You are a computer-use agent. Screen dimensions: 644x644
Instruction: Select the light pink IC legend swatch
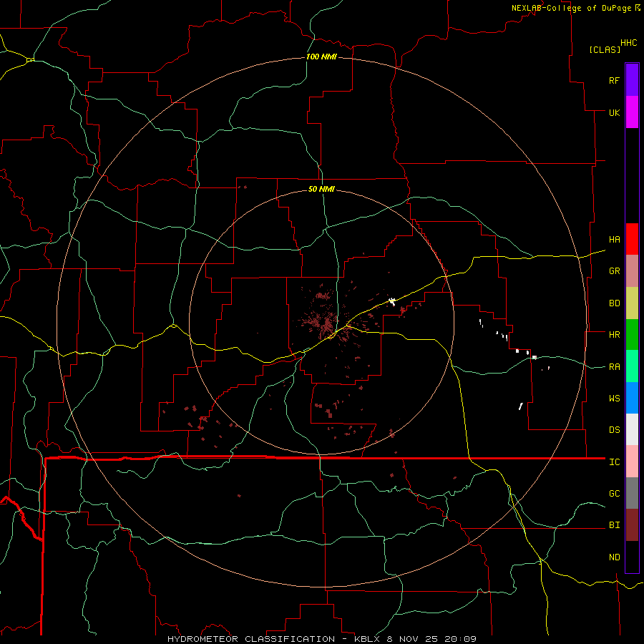click(x=632, y=462)
